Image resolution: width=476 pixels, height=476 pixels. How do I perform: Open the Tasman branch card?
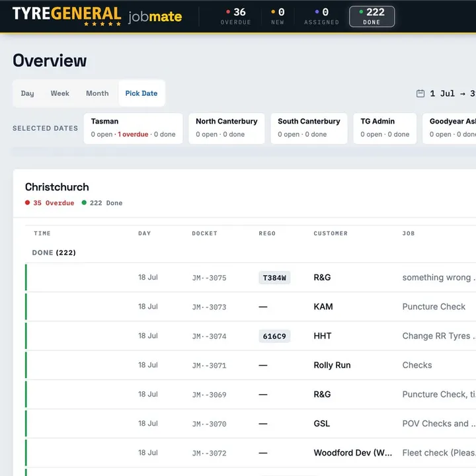(x=134, y=128)
